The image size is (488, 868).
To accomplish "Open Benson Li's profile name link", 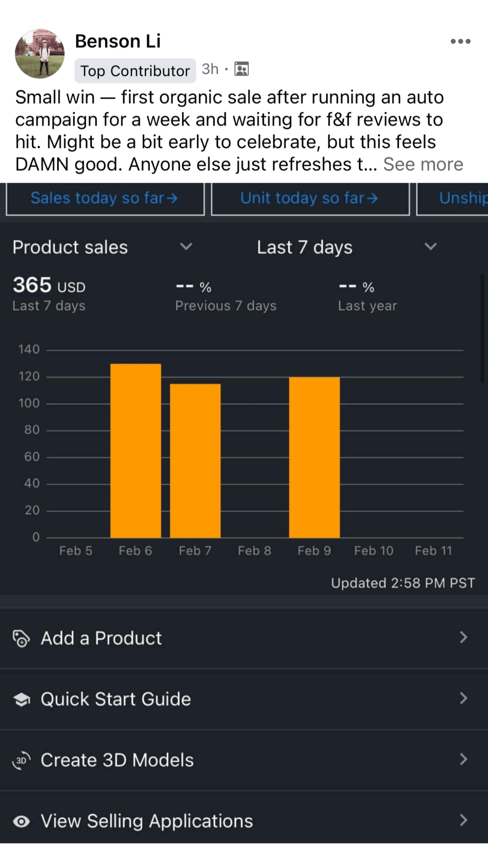I will point(118,41).
